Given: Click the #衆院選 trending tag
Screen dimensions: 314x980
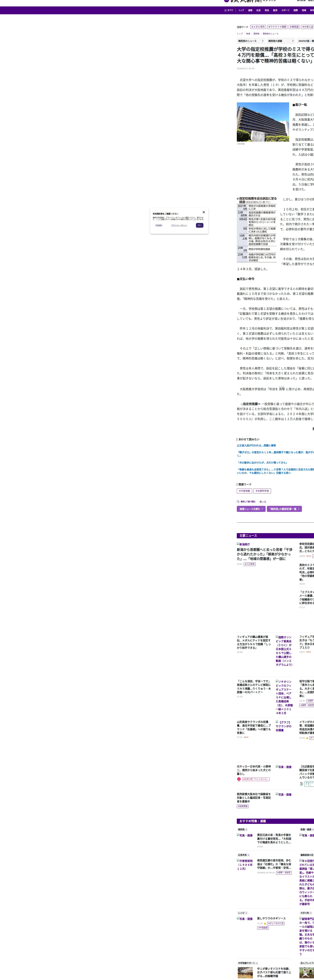Looking at the screenshot, I should point(294,27).
